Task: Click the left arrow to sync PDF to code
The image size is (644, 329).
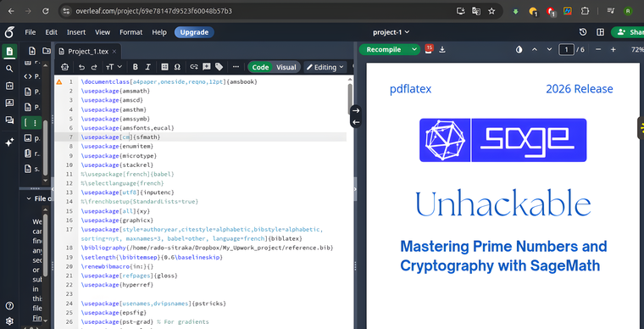Action: (356, 122)
